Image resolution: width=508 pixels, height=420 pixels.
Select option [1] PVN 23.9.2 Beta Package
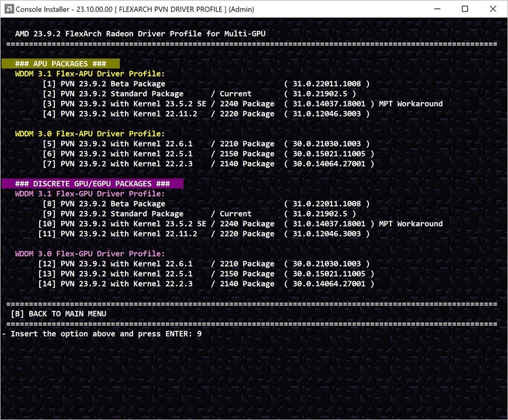click(x=105, y=83)
